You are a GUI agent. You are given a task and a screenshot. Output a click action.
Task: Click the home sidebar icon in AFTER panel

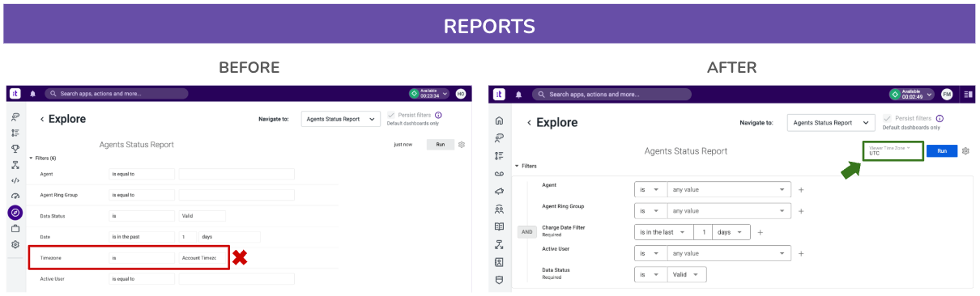pos(500,121)
